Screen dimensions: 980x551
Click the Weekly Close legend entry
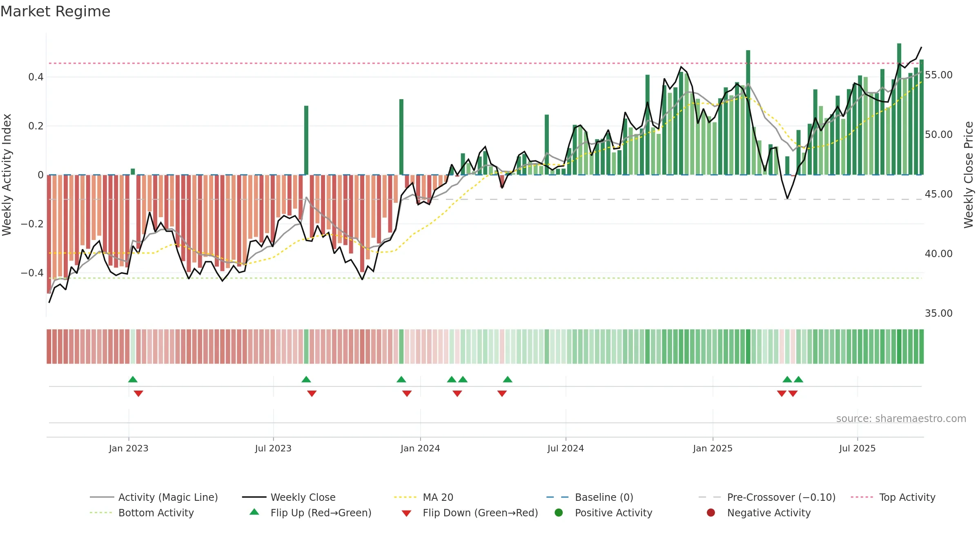pos(289,497)
